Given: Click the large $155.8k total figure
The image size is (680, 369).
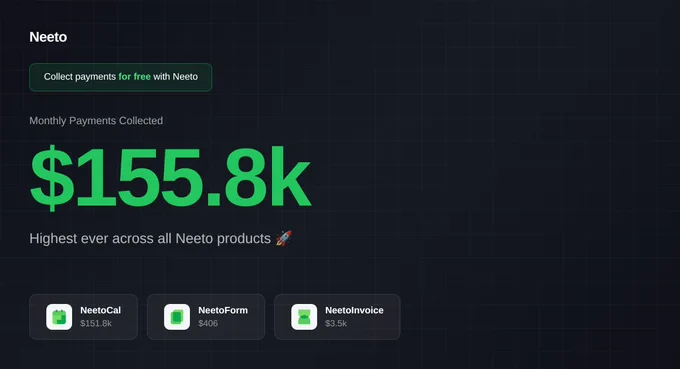Looking at the screenshot, I should click(170, 177).
